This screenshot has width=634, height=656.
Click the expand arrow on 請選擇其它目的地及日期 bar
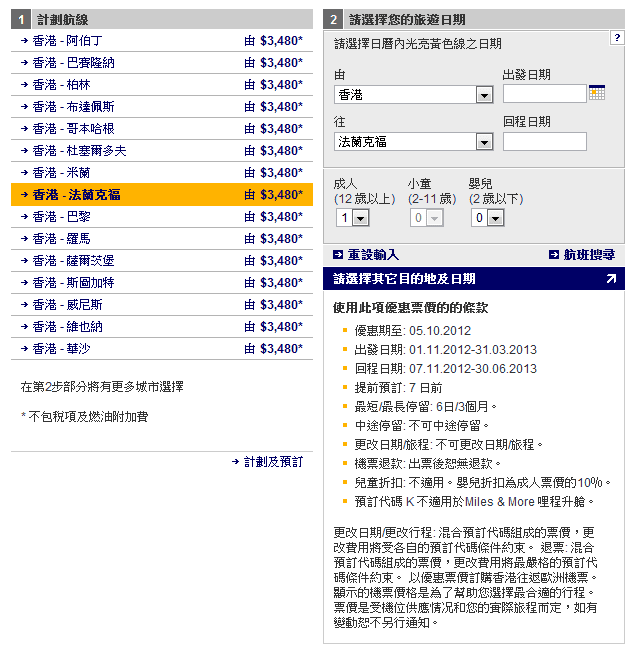611,279
